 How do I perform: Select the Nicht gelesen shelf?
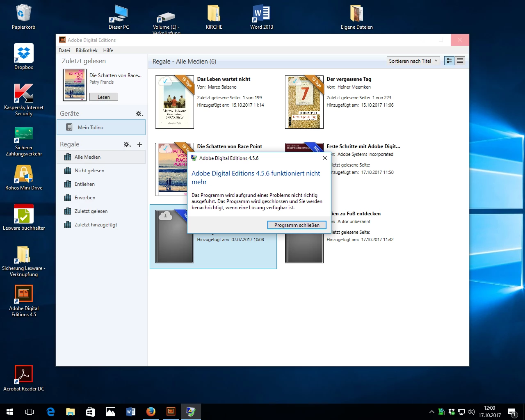coord(101,171)
